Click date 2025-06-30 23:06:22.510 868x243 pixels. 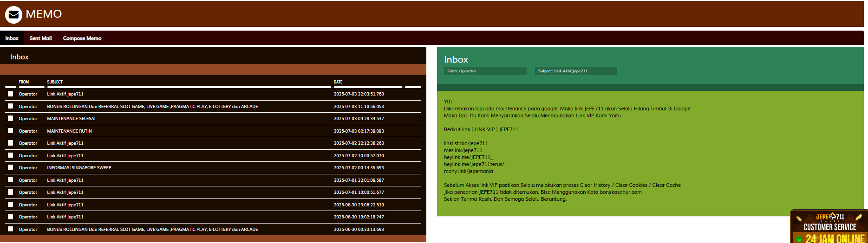coord(359,205)
